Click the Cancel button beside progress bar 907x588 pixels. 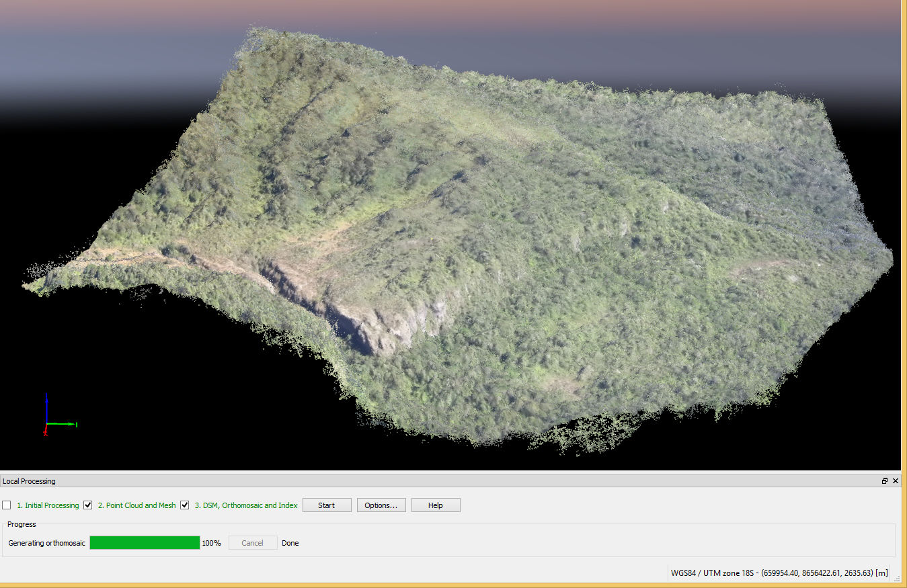click(x=252, y=543)
